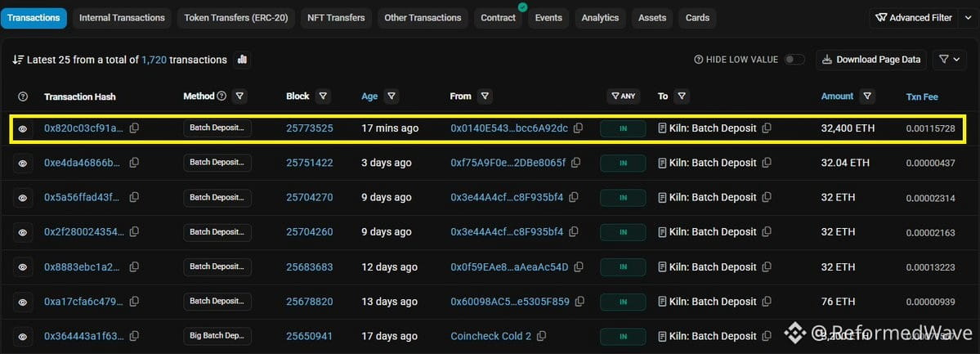
Task: Click the Method column help icon
Action: [x=222, y=96]
